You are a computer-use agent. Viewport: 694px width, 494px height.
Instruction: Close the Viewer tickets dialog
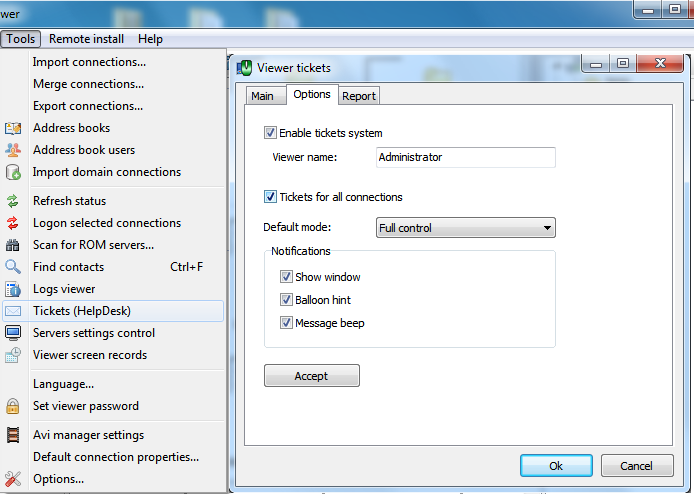point(660,63)
